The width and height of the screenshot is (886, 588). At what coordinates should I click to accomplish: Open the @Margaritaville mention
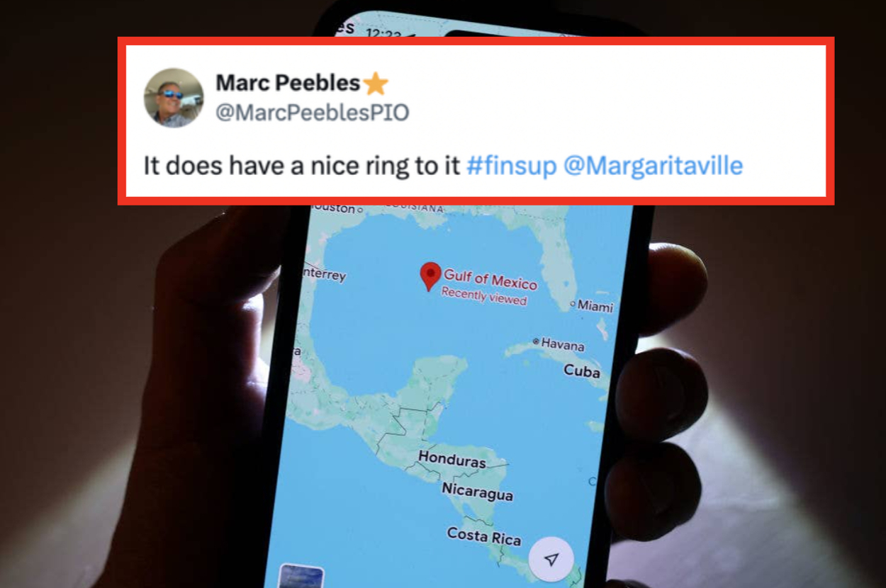pyautogui.click(x=653, y=166)
